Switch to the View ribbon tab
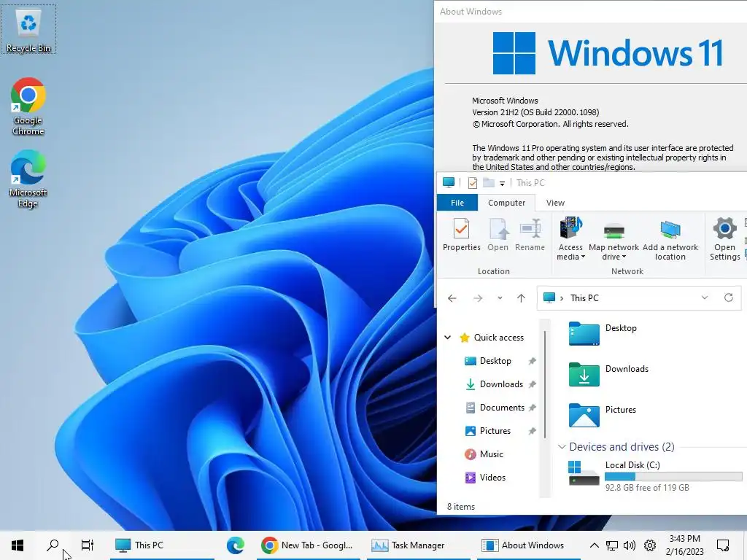 pos(555,203)
